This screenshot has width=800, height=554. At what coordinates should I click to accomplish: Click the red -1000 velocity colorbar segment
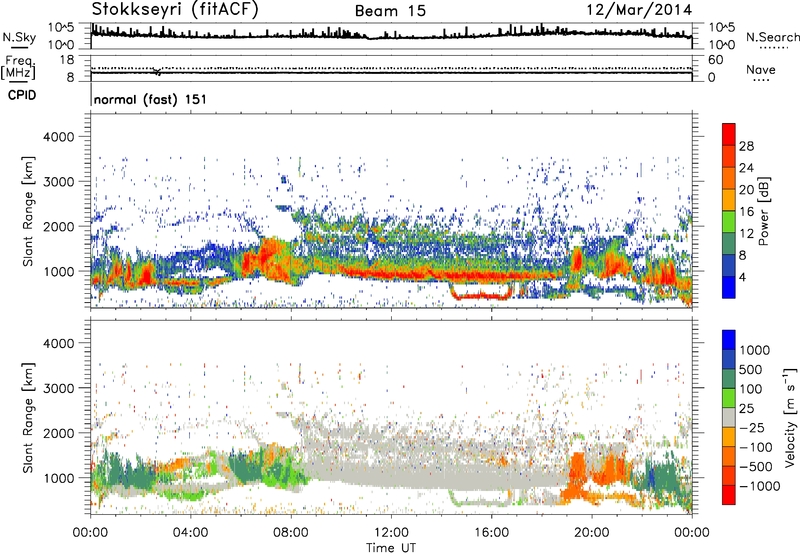[x=729, y=495]
